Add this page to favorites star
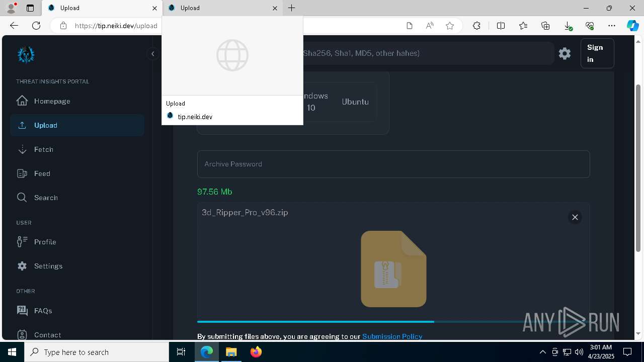This screenshot has width=644, height=362. pyautogui.click(x=450, y=26)
